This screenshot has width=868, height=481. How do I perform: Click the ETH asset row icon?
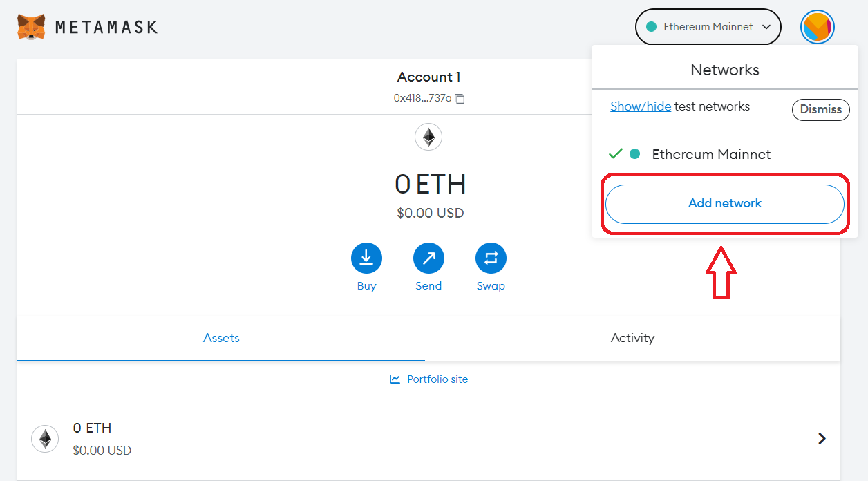coord(45,439)
